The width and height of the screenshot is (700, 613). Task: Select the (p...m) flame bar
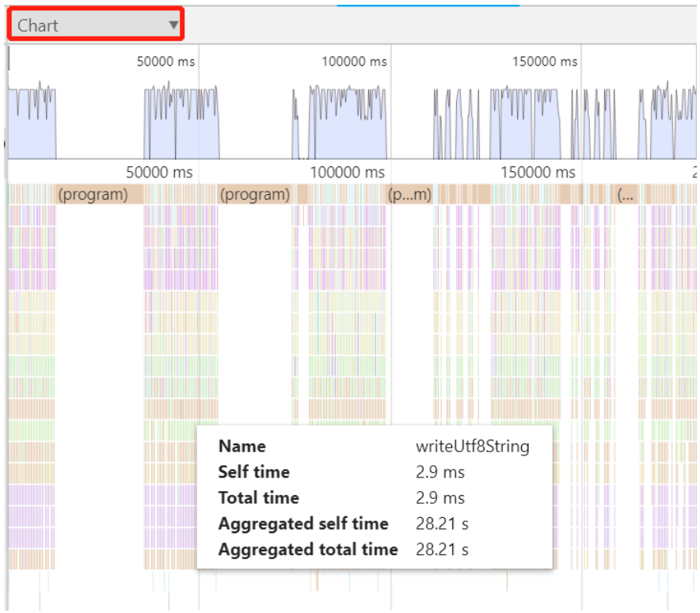coord(410,195)
